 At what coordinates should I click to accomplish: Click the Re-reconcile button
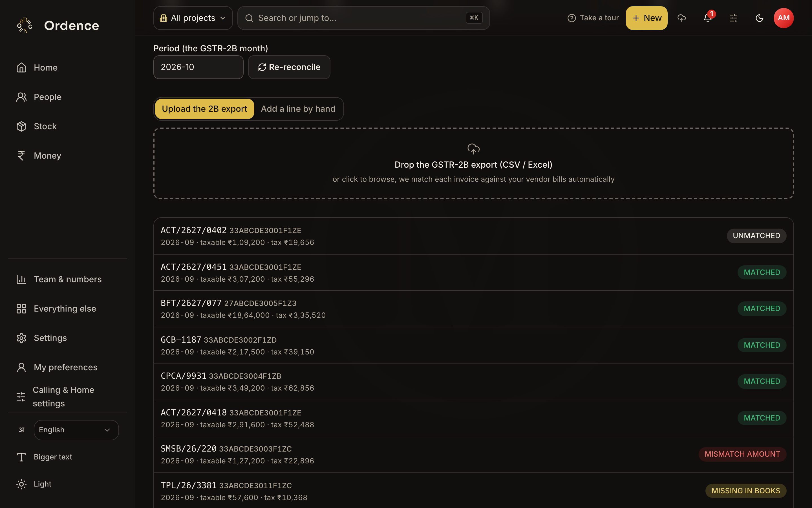tap(289, 67)
